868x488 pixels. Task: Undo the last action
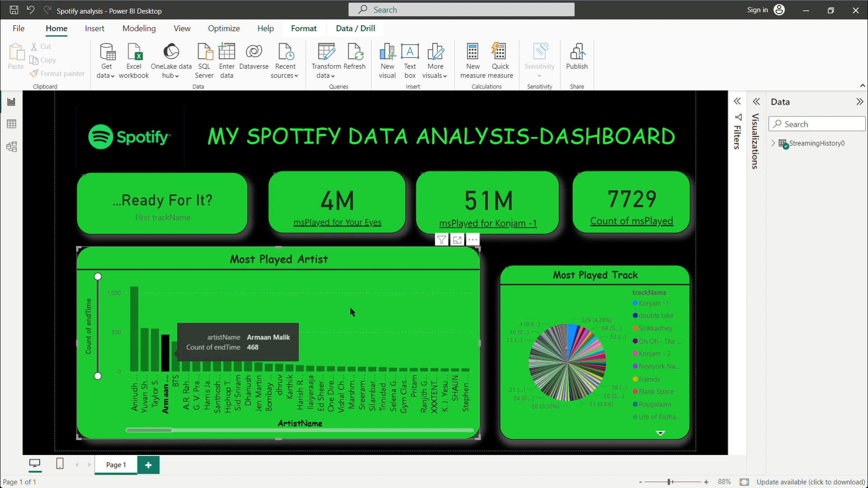pyautogui.click(x=30, y=10)
